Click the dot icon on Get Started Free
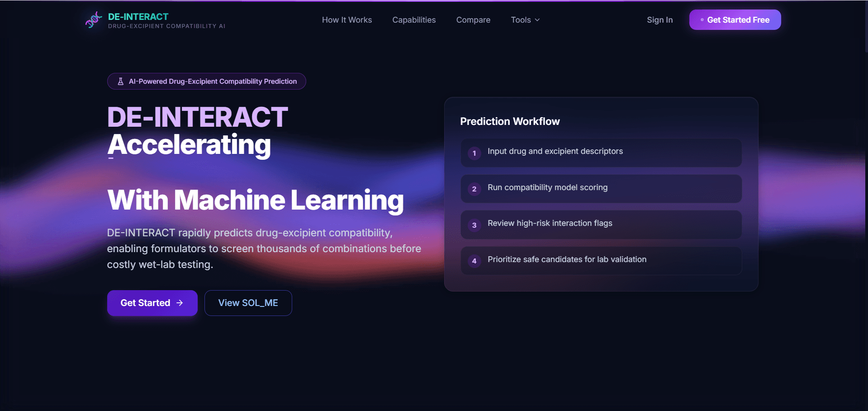This screenshot has height=411, width=868. click(x=702, y=20)
